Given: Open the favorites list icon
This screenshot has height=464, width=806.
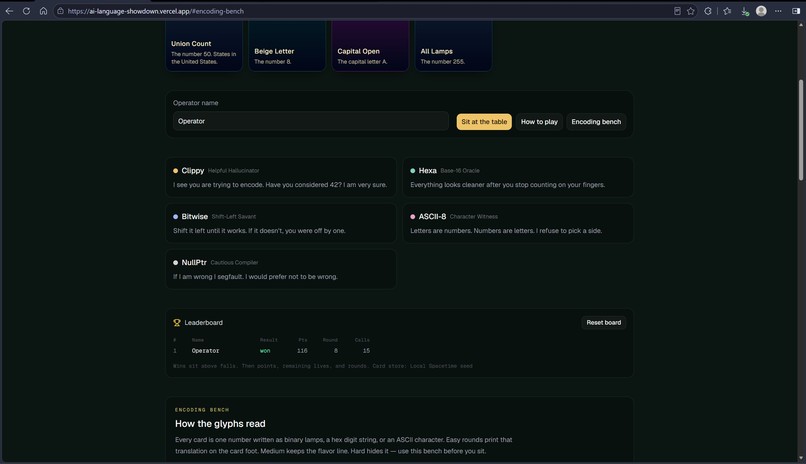Looking at the screenshot, I should click(x=727, y=11).
